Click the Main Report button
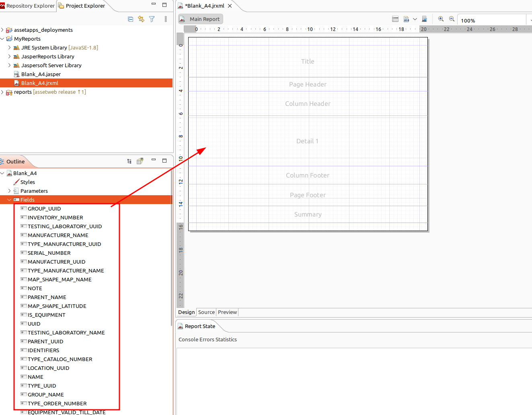The width and height of the screenshot is (532, 415). point(201,19)
